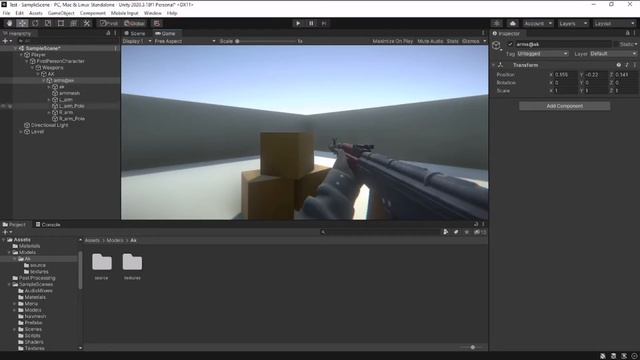Select the Hand tool in toolbar
This screenshot has height=360, width=640.
[9, 23]
